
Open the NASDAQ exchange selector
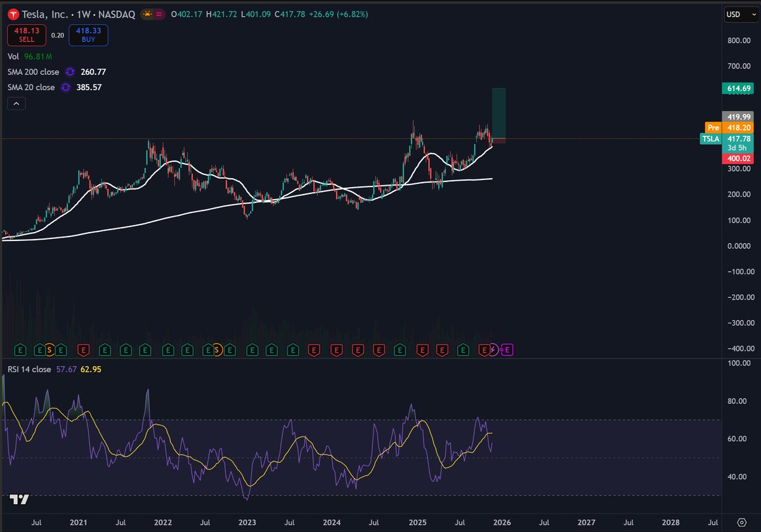[x=118, y=14]
